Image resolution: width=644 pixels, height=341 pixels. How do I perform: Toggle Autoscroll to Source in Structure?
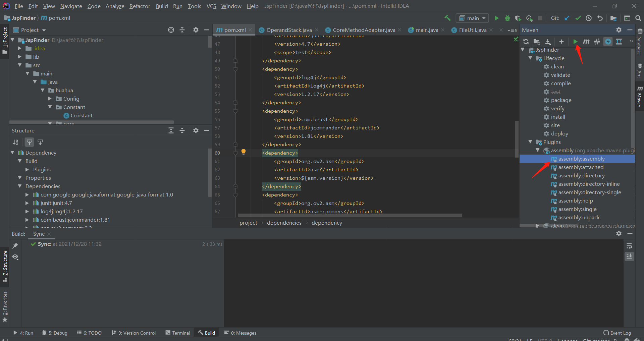(x=30, y=142)
